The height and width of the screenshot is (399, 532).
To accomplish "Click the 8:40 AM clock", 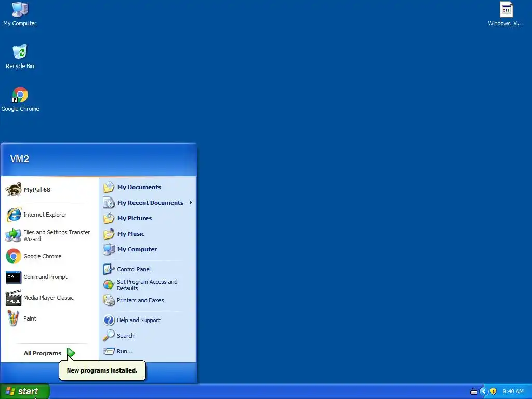I will point(513,391).
